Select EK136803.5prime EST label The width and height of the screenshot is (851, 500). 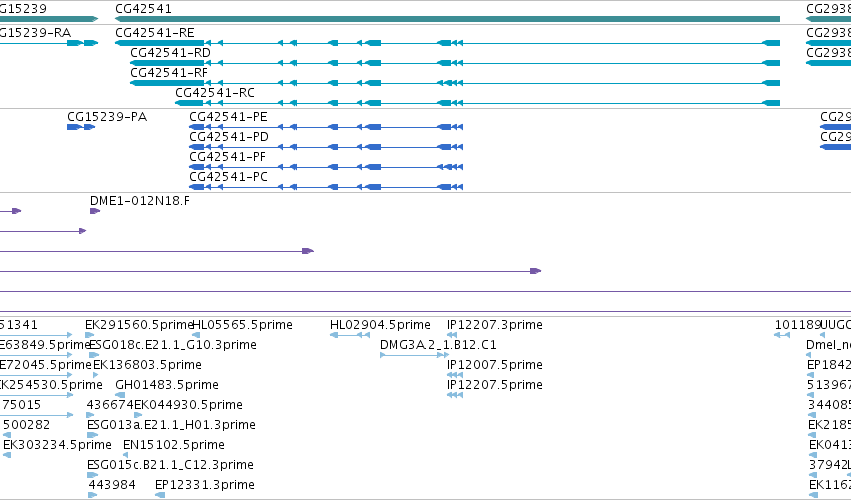[x=148, y=365]
